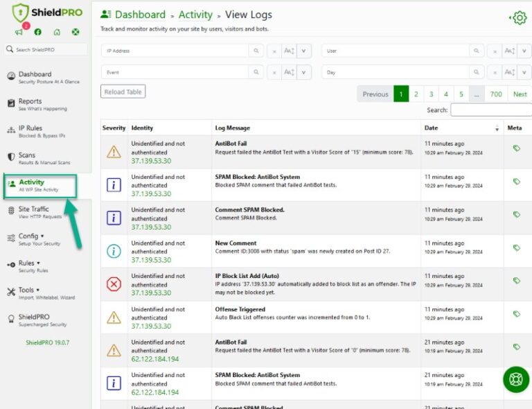The width and height of the screenshot is (532, 409).
Task: Open the announcements megaphone icon
Action: click(19, 32)
